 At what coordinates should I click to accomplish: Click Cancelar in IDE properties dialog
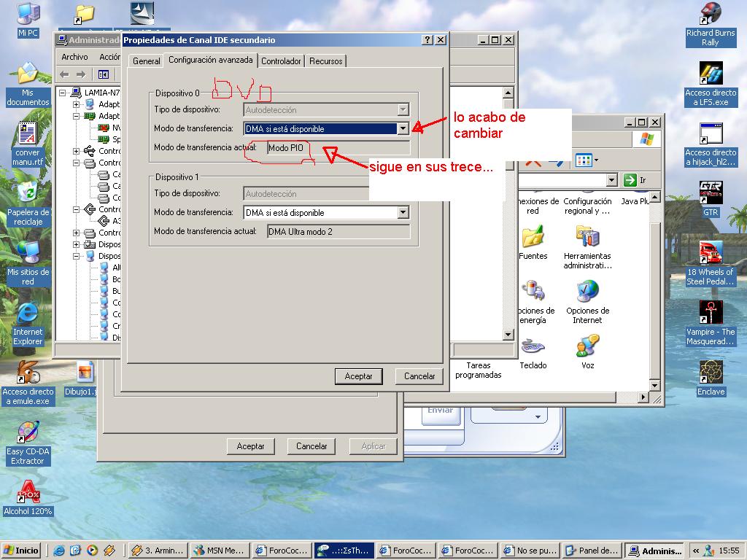pyautogui.click(x=419, y=376)
